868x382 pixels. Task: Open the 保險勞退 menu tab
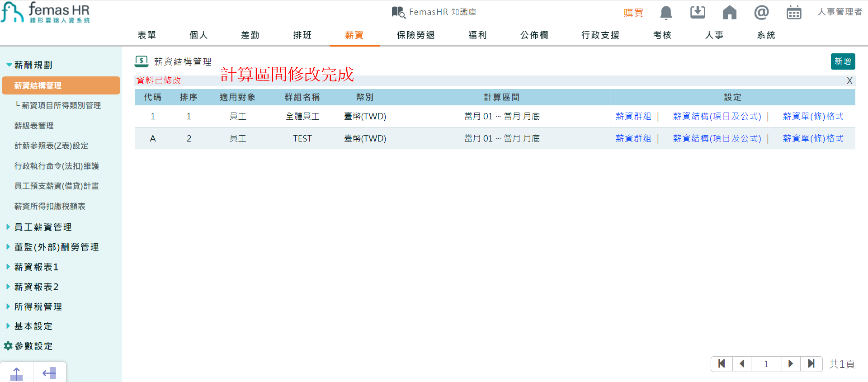pyautogui.click(x=415, y=35)
